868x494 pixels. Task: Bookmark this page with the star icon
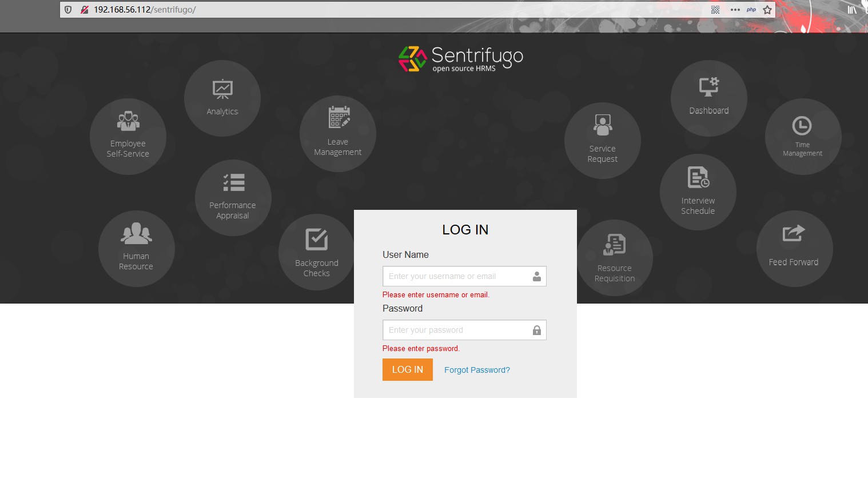pos(767,10)
